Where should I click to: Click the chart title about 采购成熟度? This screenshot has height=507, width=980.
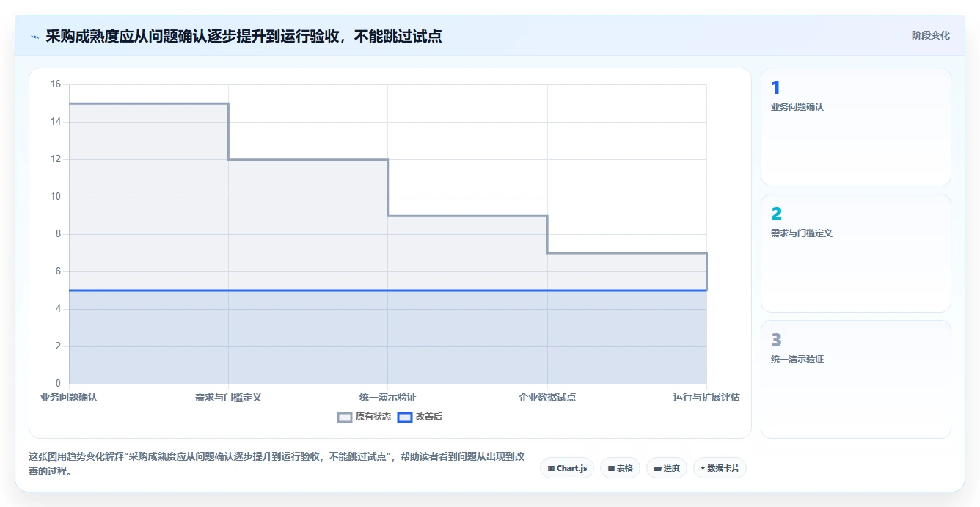click(244, 36)
